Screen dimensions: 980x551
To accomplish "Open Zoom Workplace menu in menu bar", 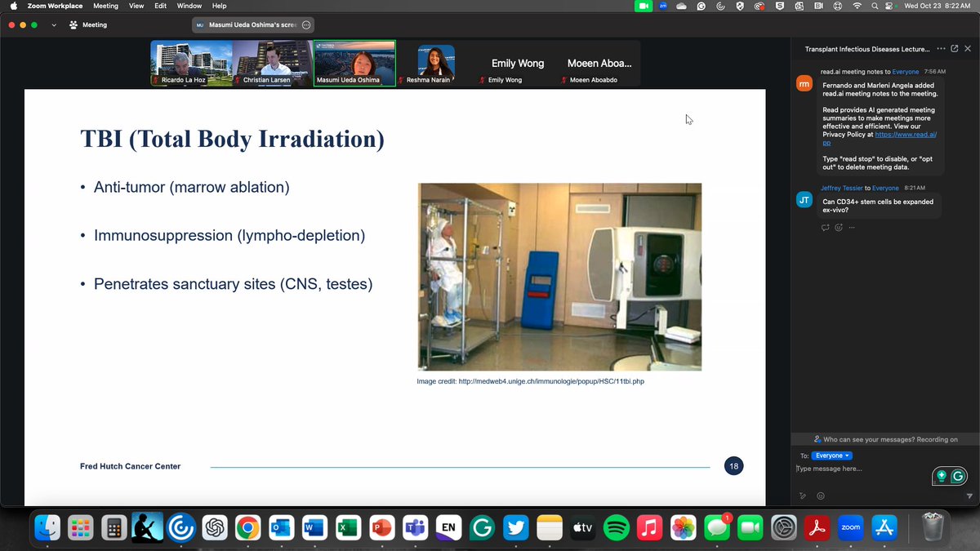I will [55, 6].
